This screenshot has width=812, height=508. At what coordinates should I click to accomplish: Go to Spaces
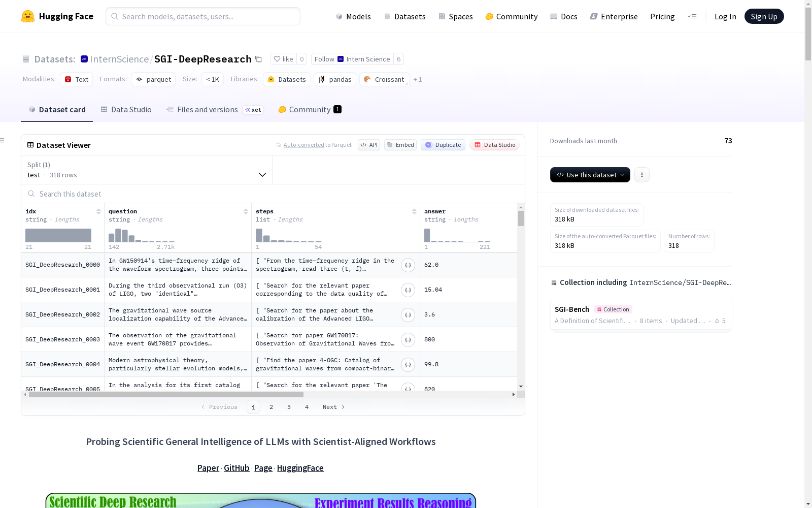[456, 16]
